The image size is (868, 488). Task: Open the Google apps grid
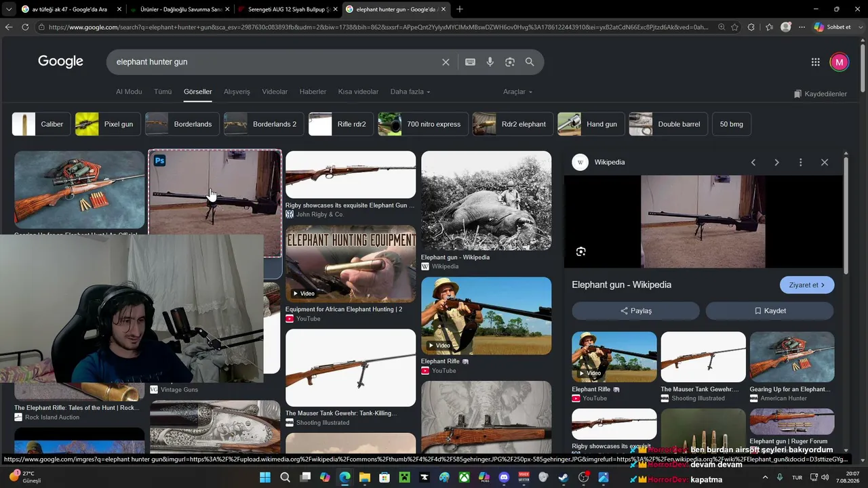816,62
